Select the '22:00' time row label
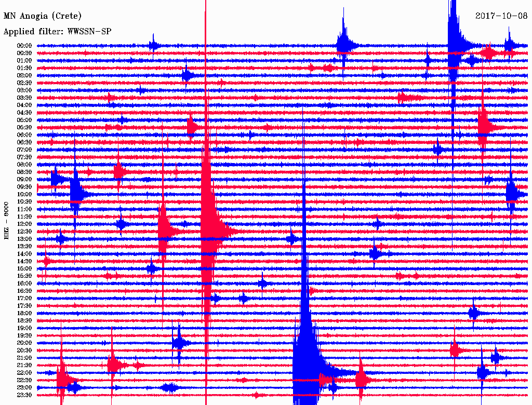This screenshot has width=532, height=405. [24, 372]
